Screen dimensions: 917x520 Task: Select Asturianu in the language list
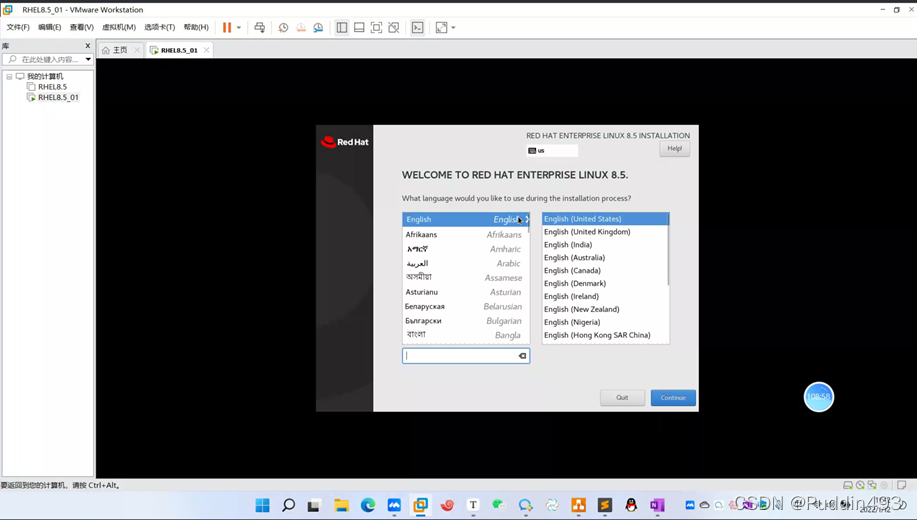(x=465, y=292)
